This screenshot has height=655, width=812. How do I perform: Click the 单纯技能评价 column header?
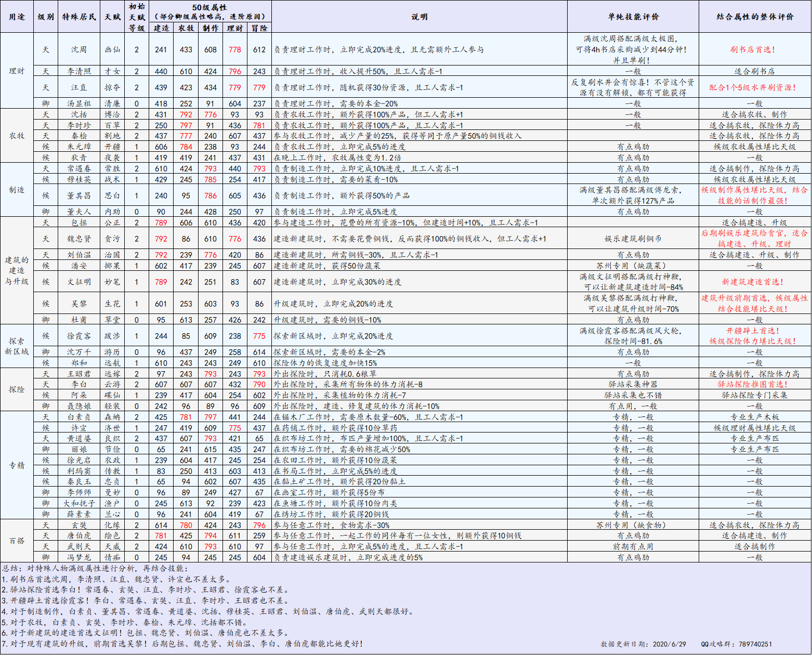tap(633, 17)
